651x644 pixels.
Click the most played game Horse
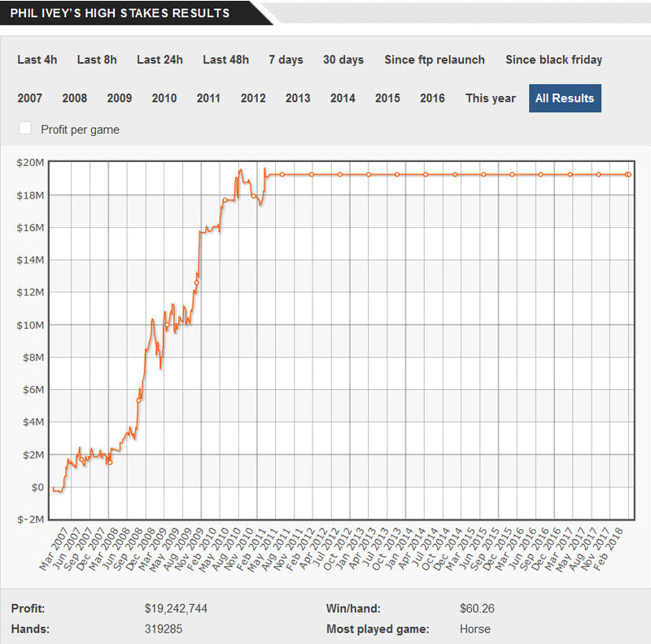[x=475, y=629]
